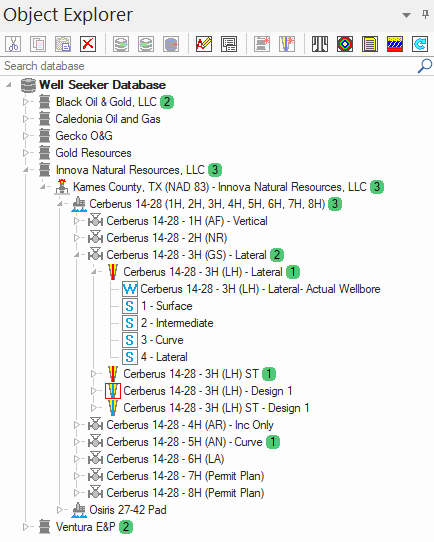Click the green badge beside Black Oil & Gold
Screen dimensions: 434x542
(167, 102)
